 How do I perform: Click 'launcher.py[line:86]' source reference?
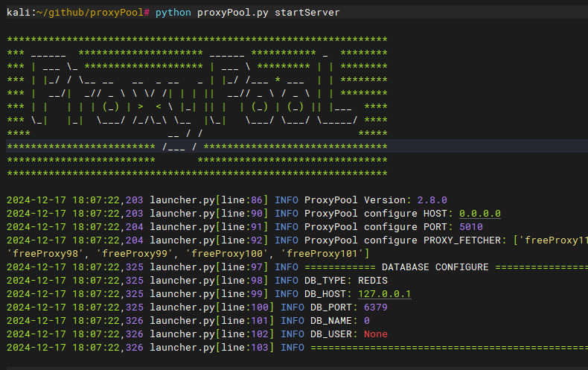point(209,200)
